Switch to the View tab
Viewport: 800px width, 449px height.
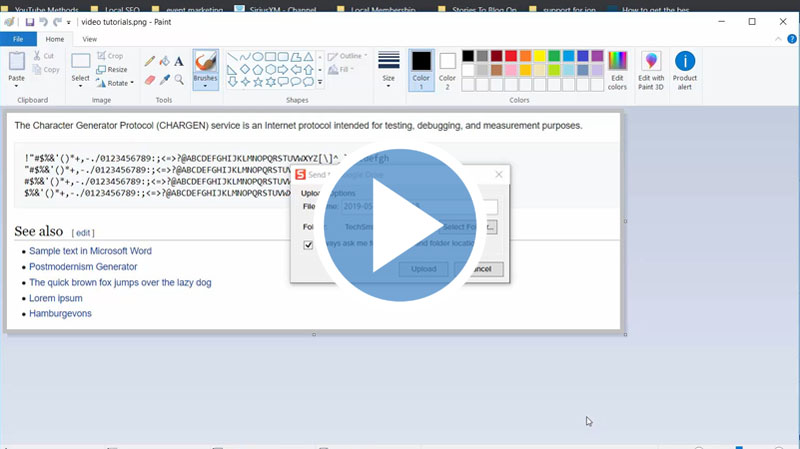point(89,39)
